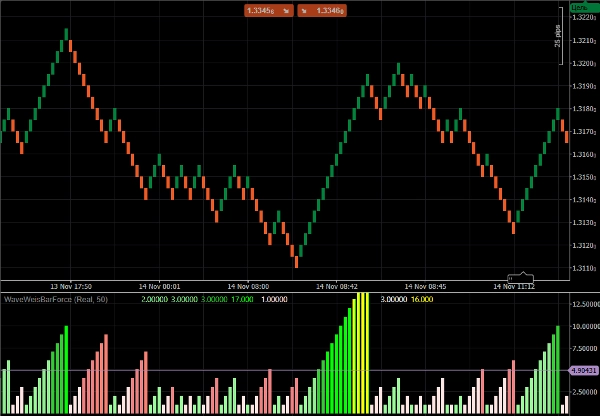Click the arrow icon on buy button

[x=304, y=11]
